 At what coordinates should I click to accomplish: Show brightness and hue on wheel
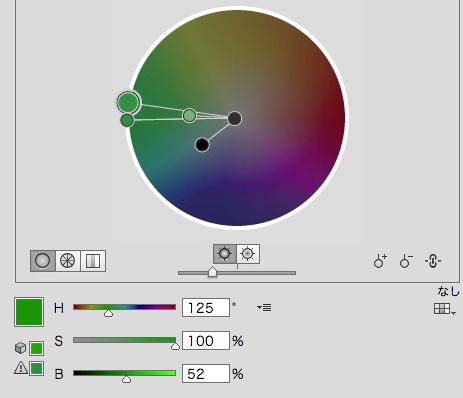click(248, 254)
